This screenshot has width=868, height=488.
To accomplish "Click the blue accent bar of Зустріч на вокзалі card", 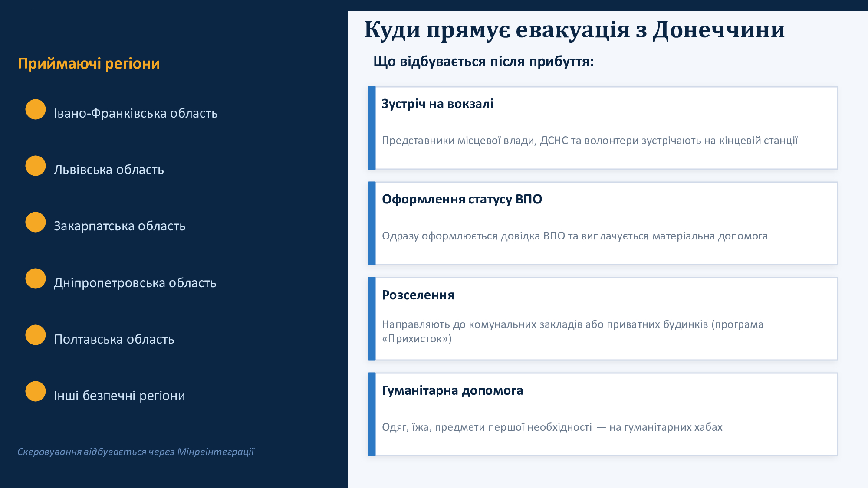I will point(372,128).
